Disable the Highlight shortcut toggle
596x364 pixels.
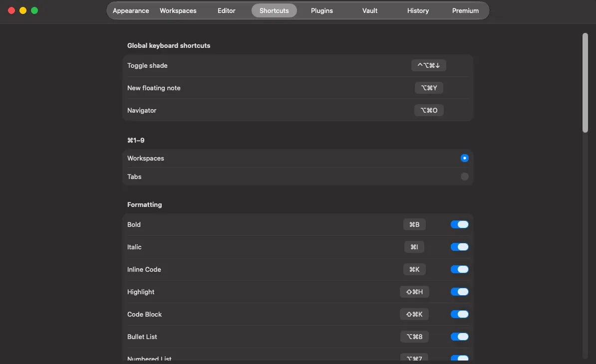pyautogui.click(x=460, y=292)
